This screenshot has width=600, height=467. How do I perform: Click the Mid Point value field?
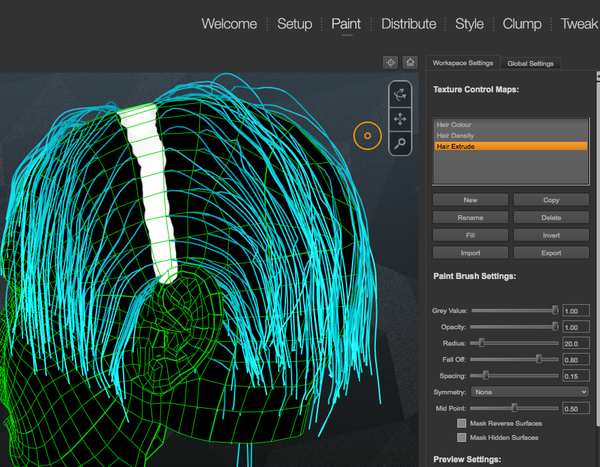pos(576,408)
